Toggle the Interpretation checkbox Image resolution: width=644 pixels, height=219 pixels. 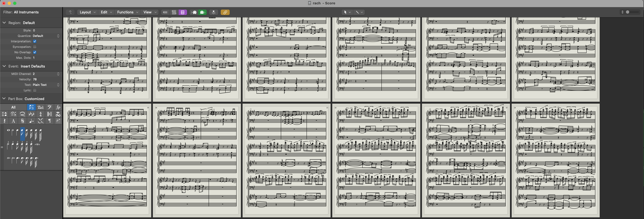[x=35, y=41]
